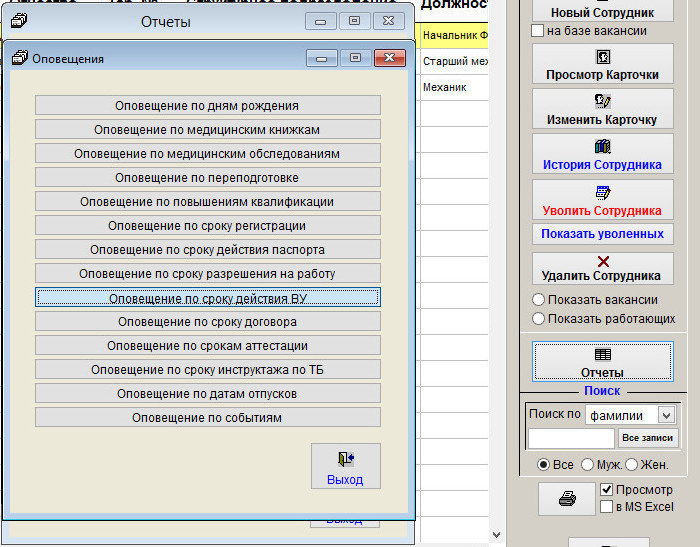Open Отчеты reports table icon button

[x=602, y=362]
